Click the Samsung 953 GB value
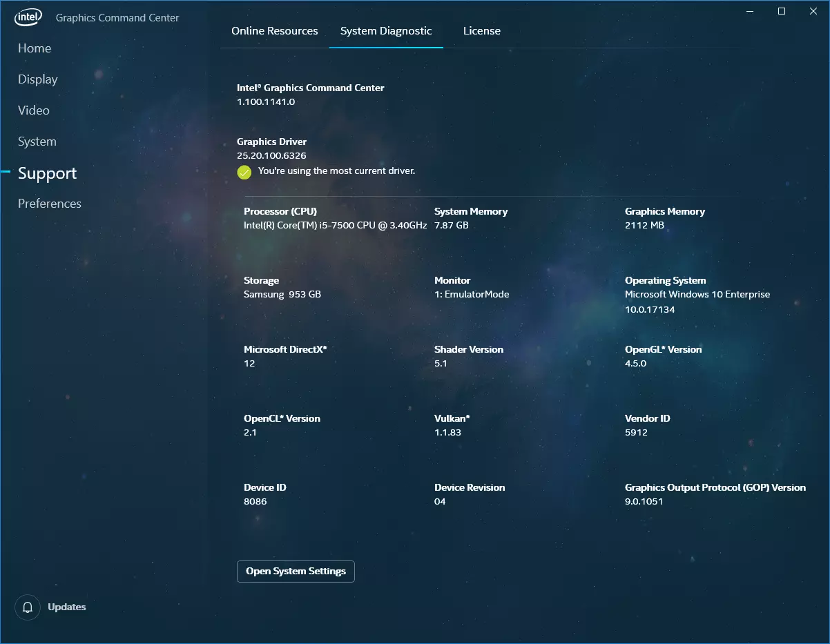The width and height of the screenshot is (830, 644). coord(282,295)
